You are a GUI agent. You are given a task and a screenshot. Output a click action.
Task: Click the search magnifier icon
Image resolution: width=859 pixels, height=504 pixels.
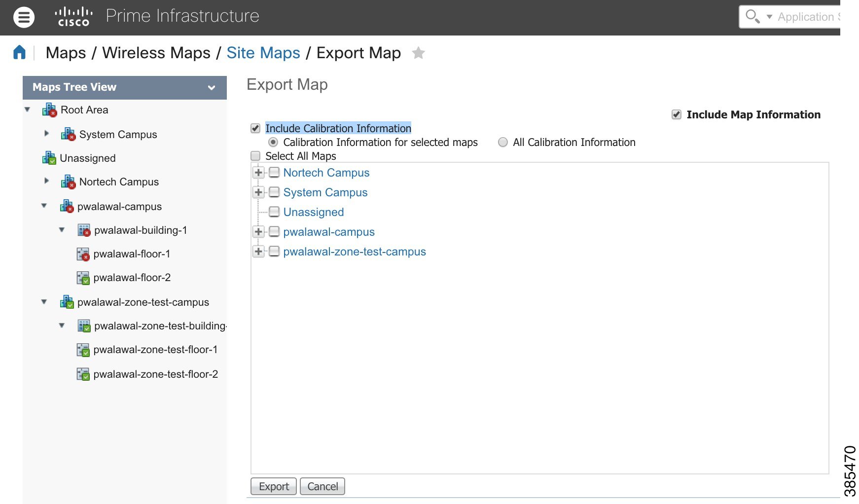tap(752, 16)
